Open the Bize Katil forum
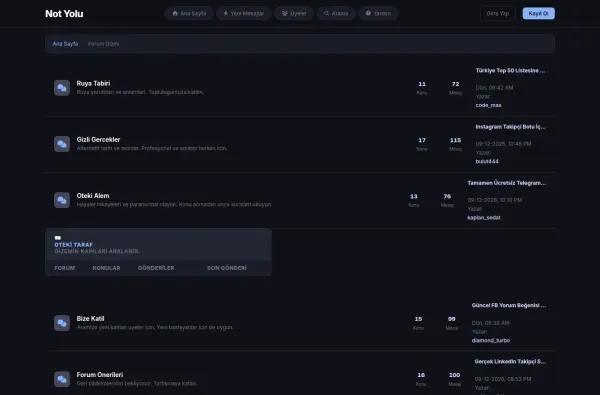This screenshot has height=395, width=600. click(90, 318)
